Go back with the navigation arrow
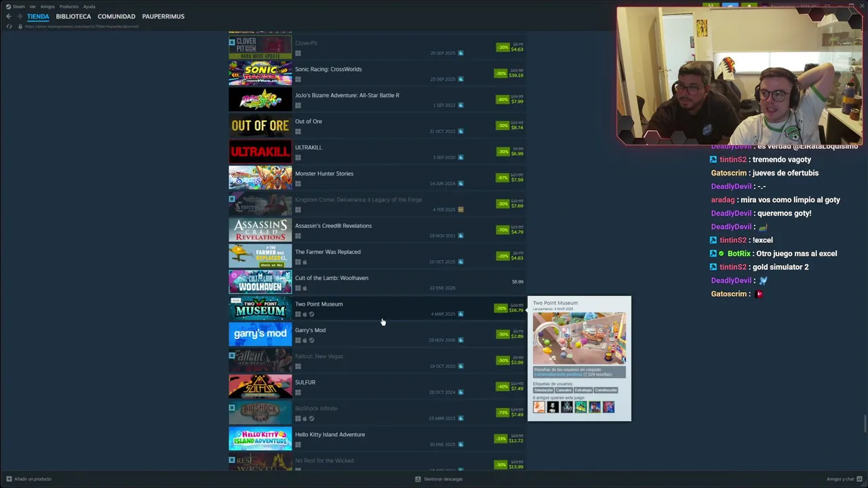 coord(8,16)
